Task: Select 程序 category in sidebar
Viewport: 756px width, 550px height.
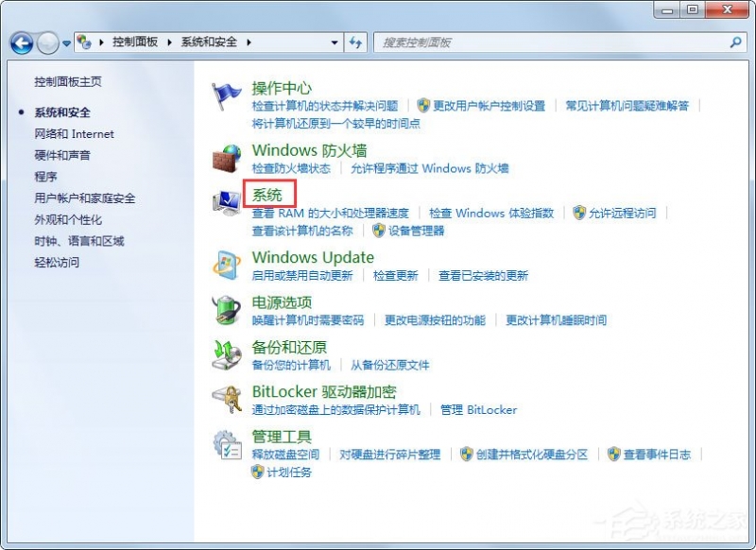Action: point(45,177)
